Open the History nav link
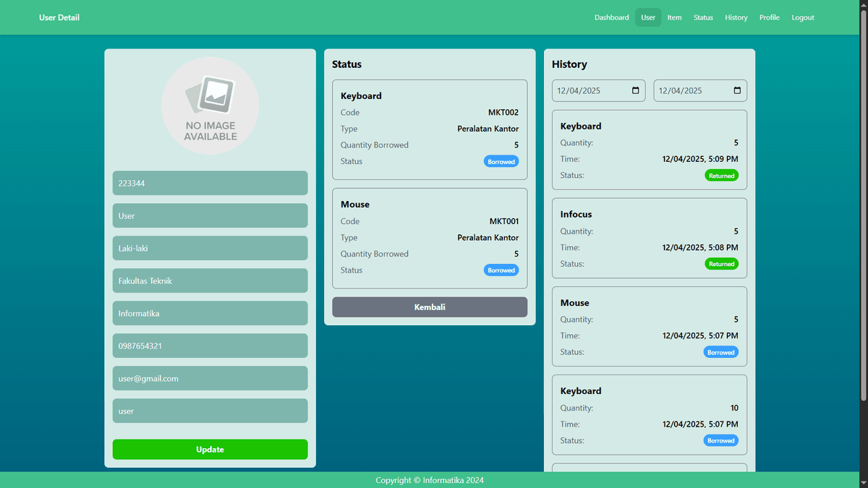Screen dimensions: 868x488 point(736,17)
